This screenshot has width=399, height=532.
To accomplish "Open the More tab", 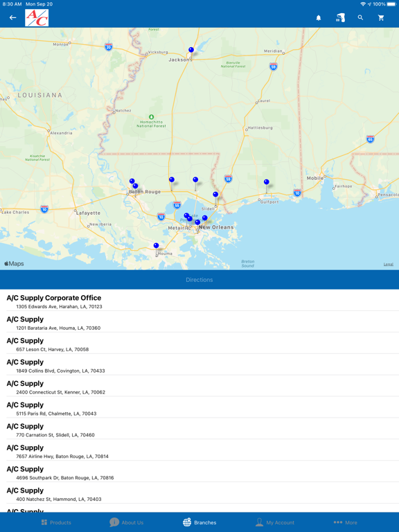I will [346, 522].
